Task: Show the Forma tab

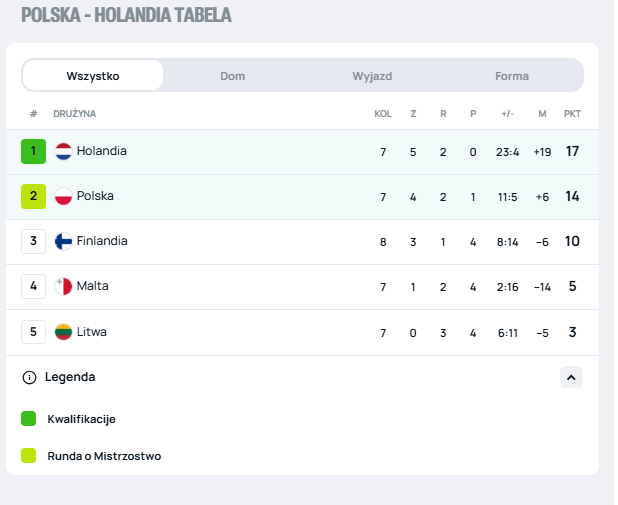Action: (x=512, y=76)
